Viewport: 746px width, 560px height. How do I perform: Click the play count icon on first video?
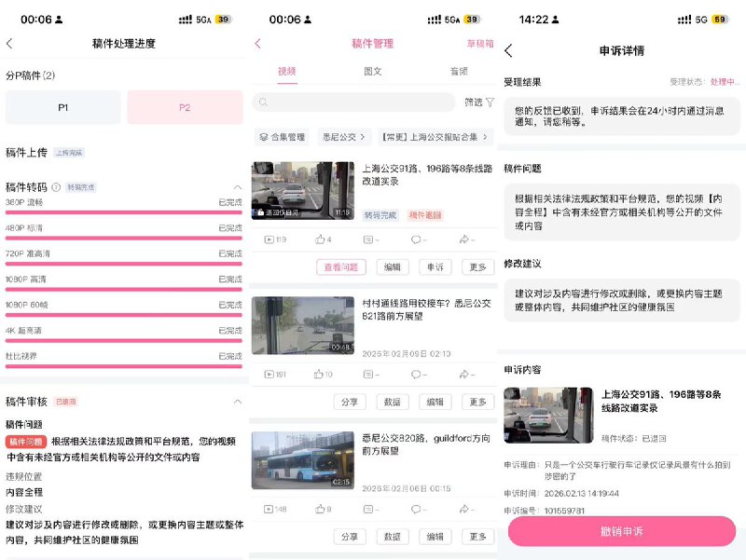pyautogui.click(x=269, y=239)
